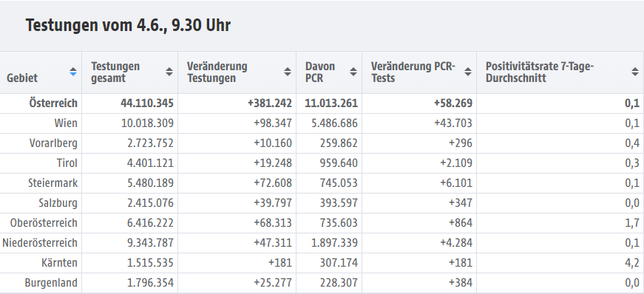
Task: Select the Burgenland row label
Action: coord(51,283)
